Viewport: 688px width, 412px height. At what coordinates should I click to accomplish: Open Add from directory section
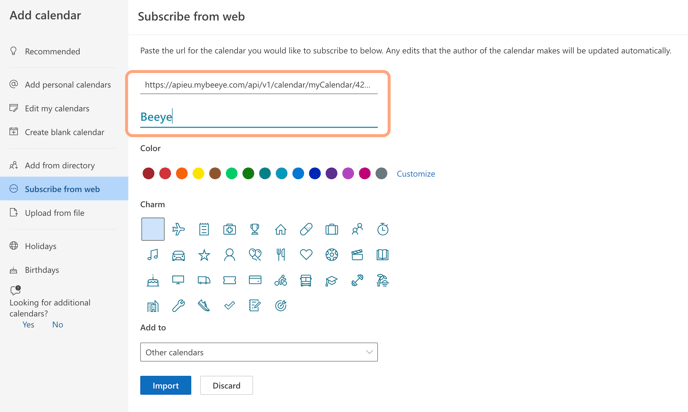pyautogui.click(x=60, y=165)
